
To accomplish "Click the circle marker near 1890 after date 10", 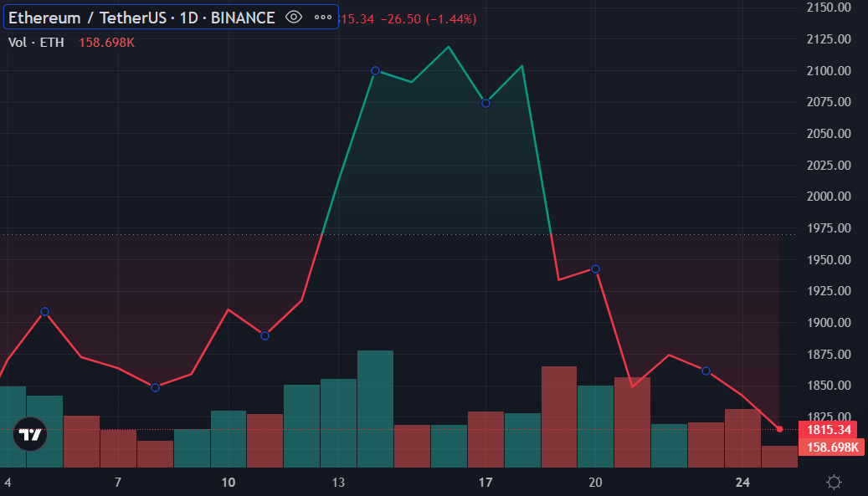I will [x=265, y=335].
